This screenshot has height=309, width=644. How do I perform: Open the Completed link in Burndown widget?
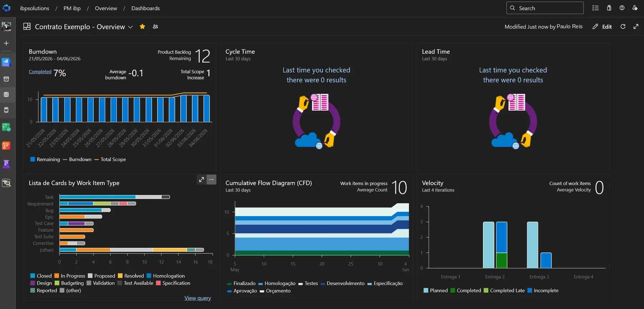point(40,72)
